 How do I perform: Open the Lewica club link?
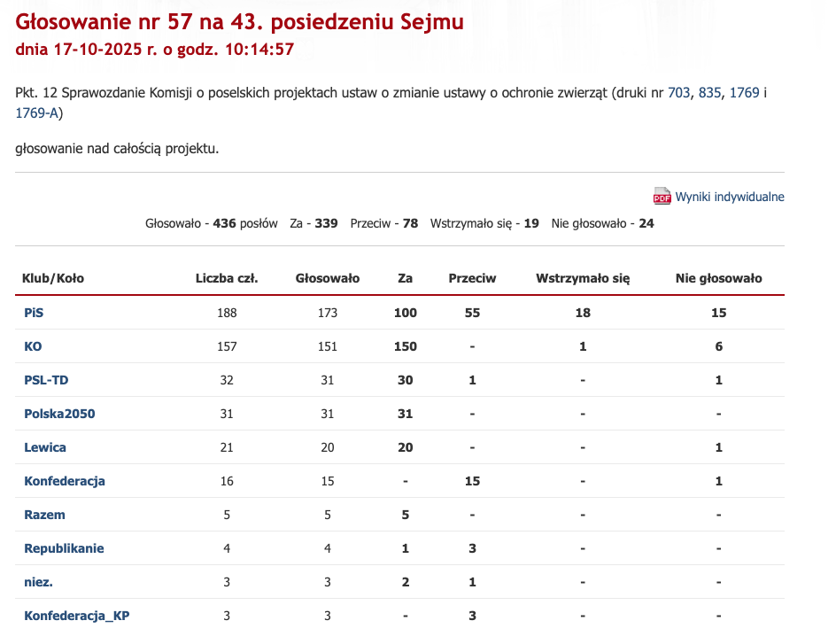click(45, 447)
